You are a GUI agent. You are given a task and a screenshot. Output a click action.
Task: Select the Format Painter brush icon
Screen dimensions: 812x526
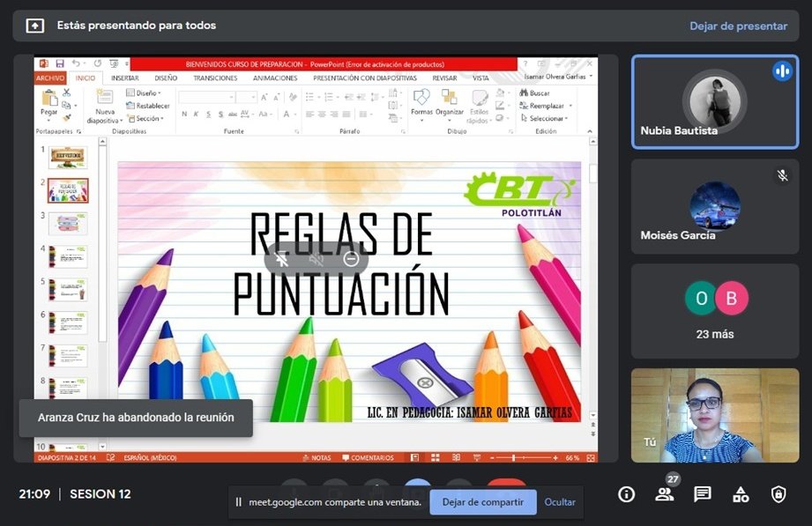click(66, 118)
